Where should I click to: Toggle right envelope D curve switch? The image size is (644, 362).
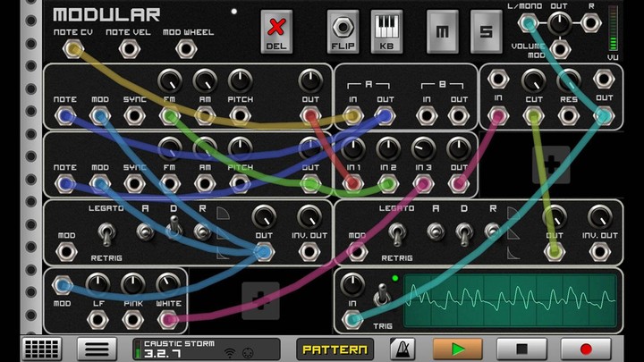[x=464, y=234]
